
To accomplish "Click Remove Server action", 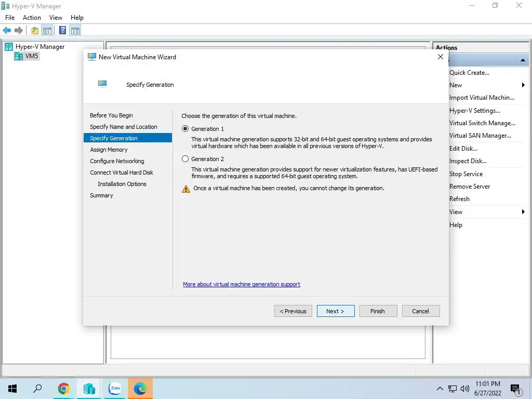I will tap(470, 187).
